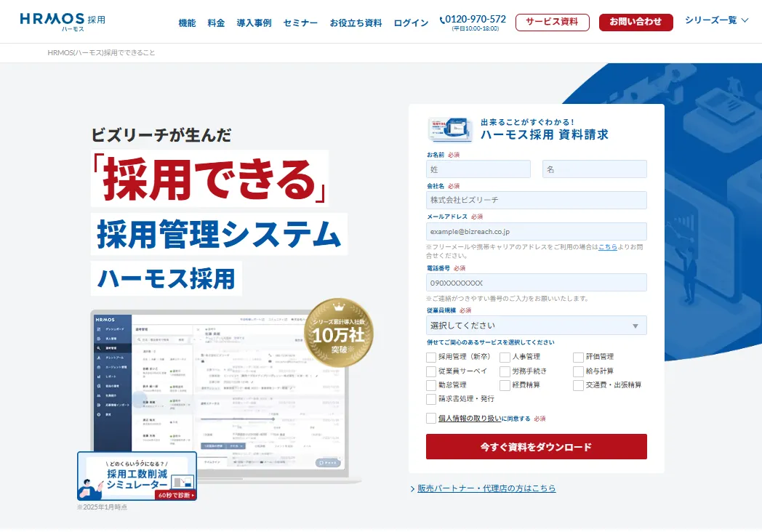
Task: Click the シリーズ一覧 chevron arrow
Action: coord(745,20)
